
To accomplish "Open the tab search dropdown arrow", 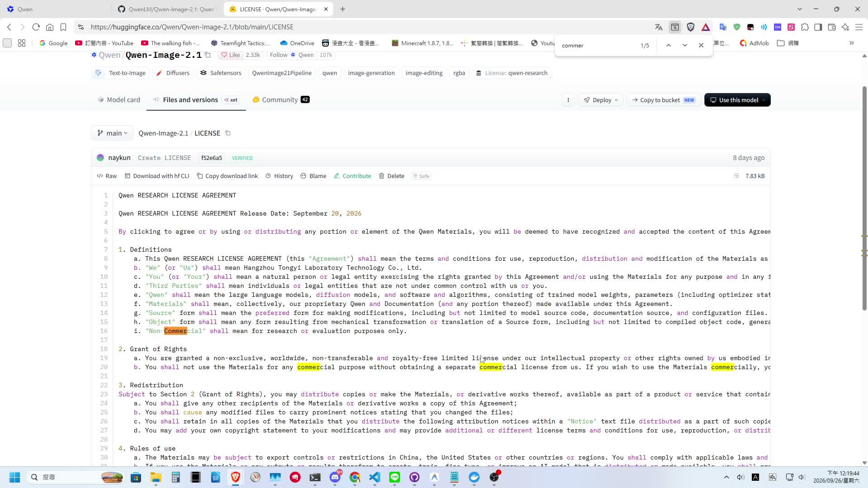I will [x=799, y=9].
